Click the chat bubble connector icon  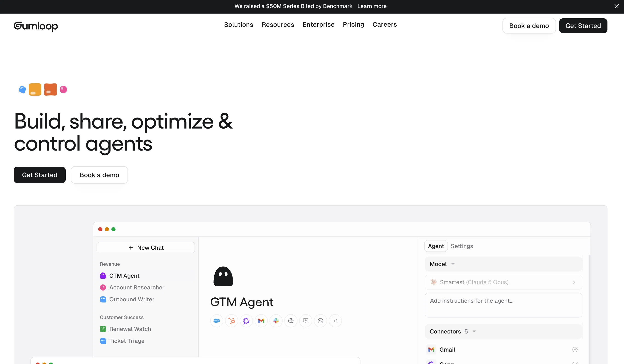tap(321, 321)
